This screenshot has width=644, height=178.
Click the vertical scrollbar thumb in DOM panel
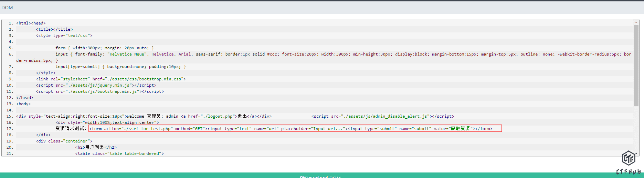point(636,66)
